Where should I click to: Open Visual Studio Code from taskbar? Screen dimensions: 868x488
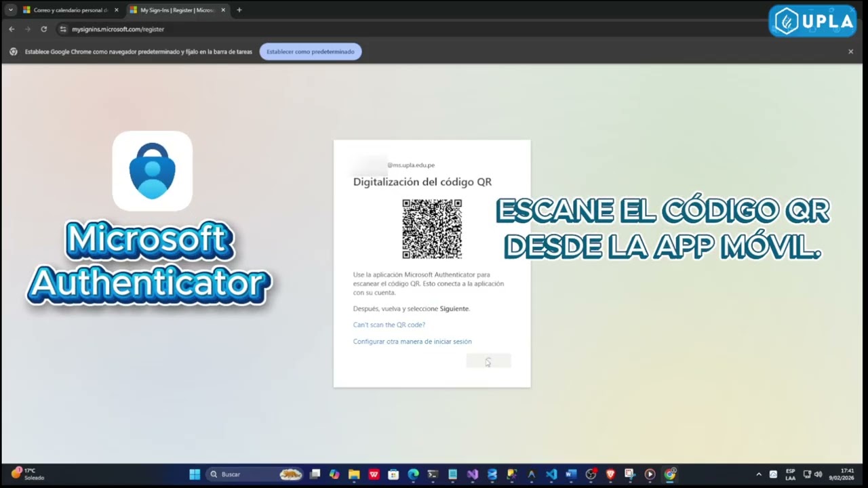(x=551, y=474)
